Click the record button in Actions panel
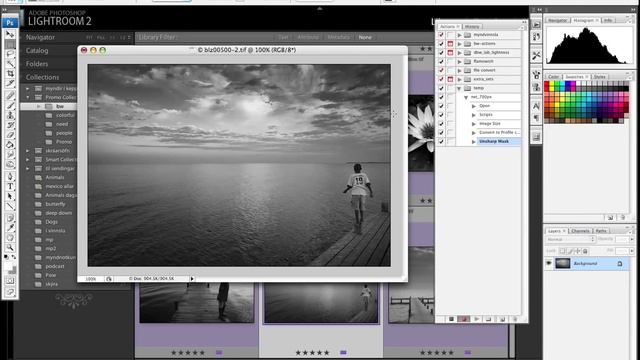This screenshot has height=360, width=640. click(463, 319)
